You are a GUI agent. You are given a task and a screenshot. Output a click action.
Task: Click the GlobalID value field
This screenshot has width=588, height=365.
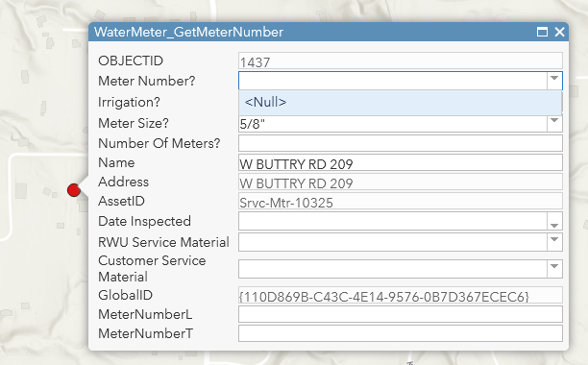point(401,295)
